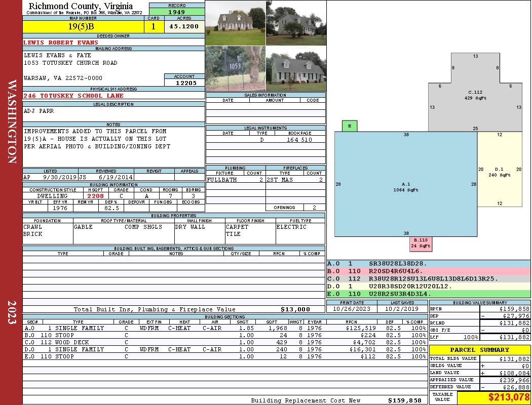The width and height of the screenshot is (532, 405).
Task: Click Building Replacement Cost New total $159,858
Action: pos(404,400)
